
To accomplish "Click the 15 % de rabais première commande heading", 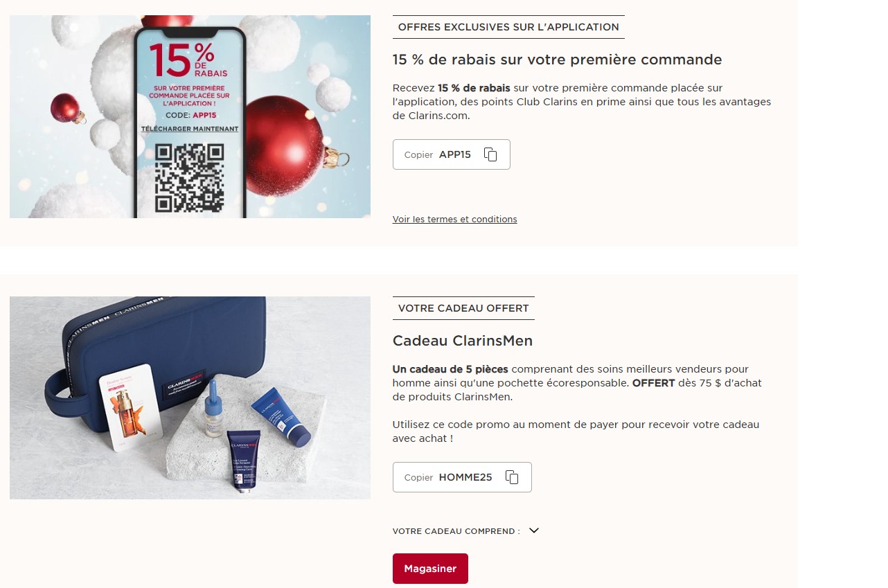I will [x=558, y=60].
